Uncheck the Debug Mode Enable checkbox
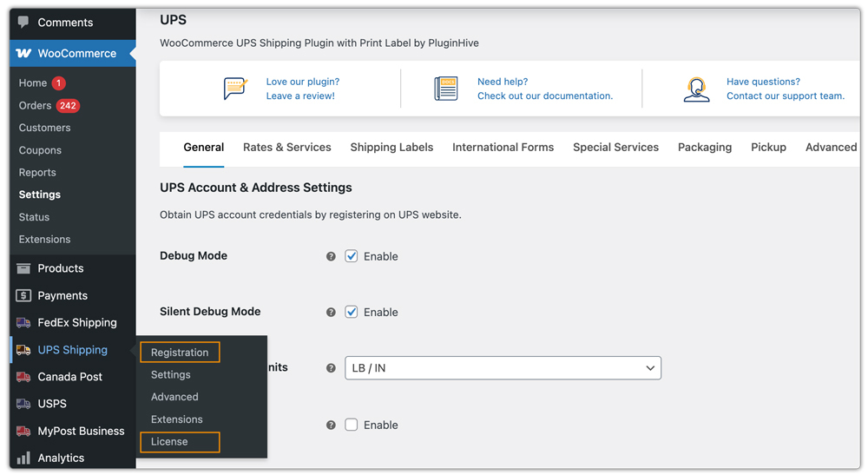Screen dimensions: 868x475 pos(351,256)
